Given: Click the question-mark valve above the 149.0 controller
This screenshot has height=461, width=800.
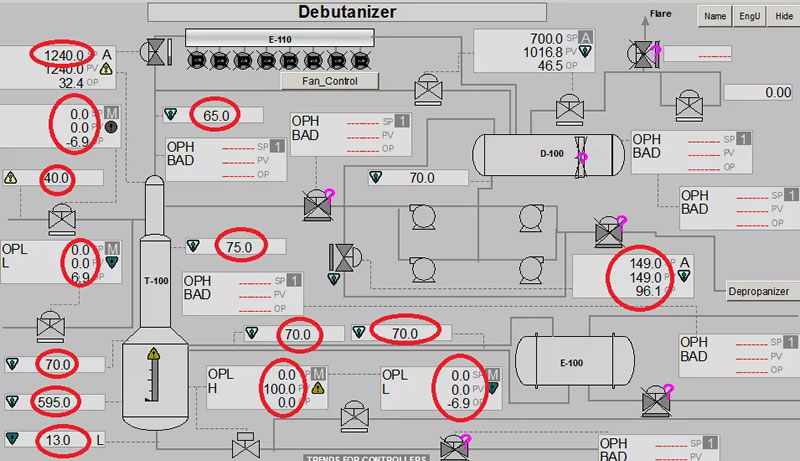Looking at the screenshot, I should click(610, 231).
